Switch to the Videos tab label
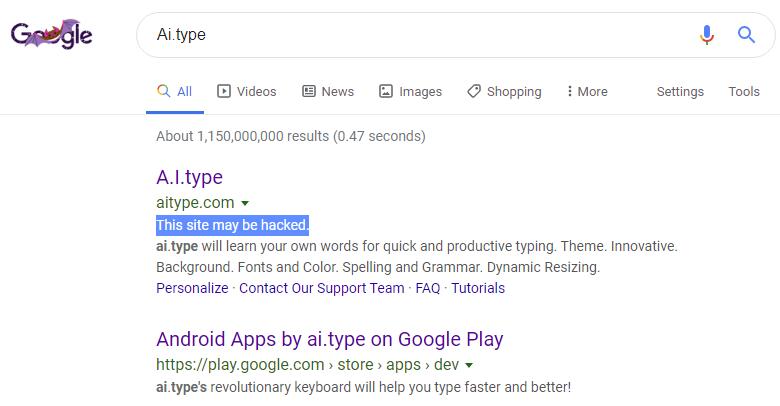The image size is (780, 406). tap(256, 92)
